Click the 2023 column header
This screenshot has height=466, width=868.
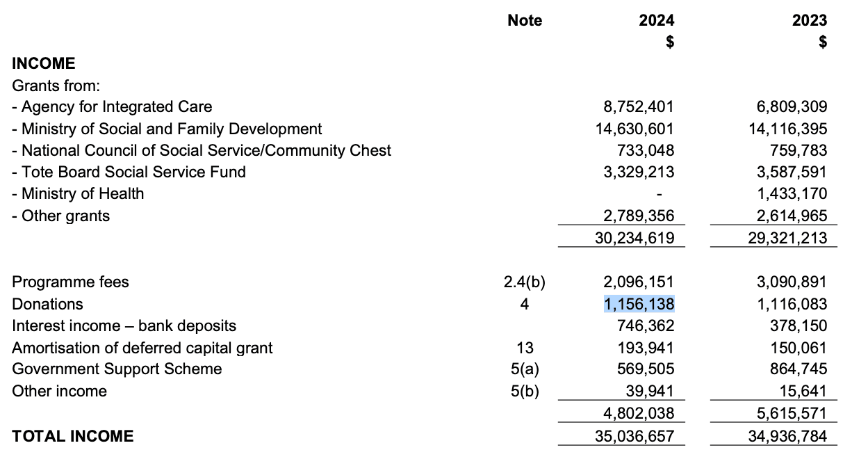(810, 20)
